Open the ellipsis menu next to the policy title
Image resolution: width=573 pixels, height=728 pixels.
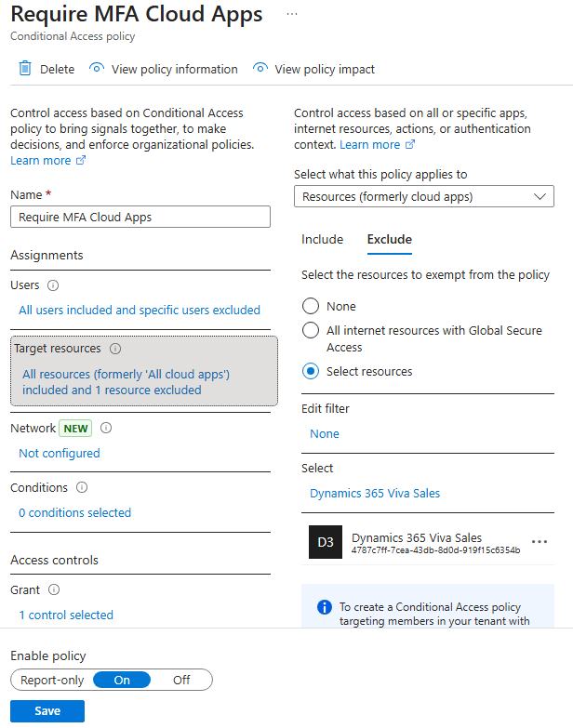(x=292, y=14)
